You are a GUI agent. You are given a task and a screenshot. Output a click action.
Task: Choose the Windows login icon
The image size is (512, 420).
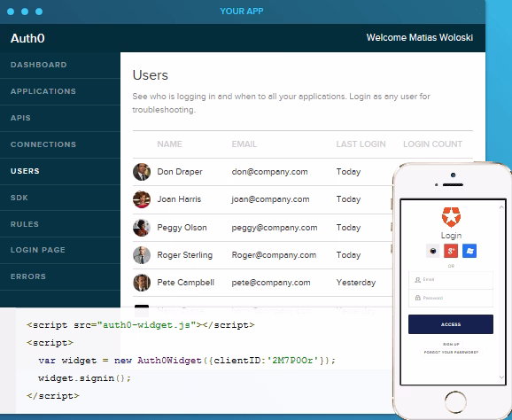coord(469,251)
